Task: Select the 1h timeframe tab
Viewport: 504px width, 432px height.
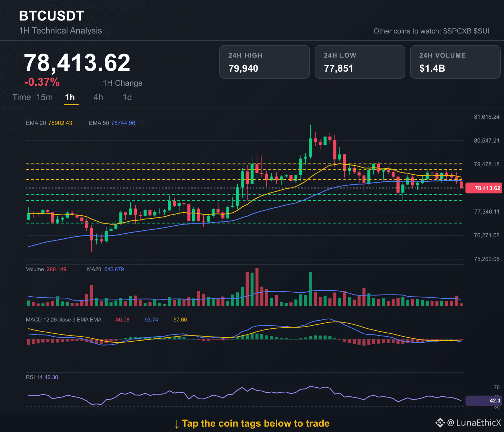Action: point(70,97)
